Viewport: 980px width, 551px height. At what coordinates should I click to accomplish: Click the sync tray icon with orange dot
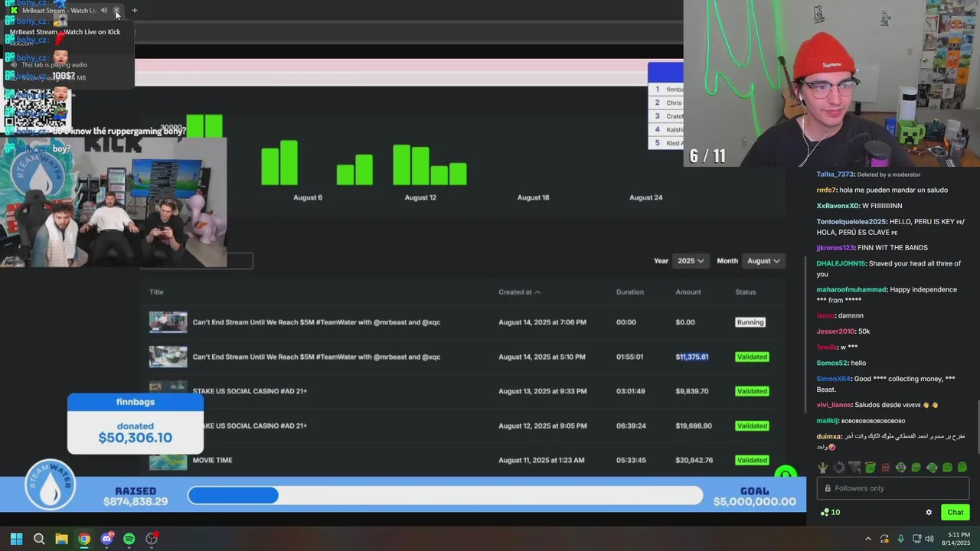(x=885, y=539)
